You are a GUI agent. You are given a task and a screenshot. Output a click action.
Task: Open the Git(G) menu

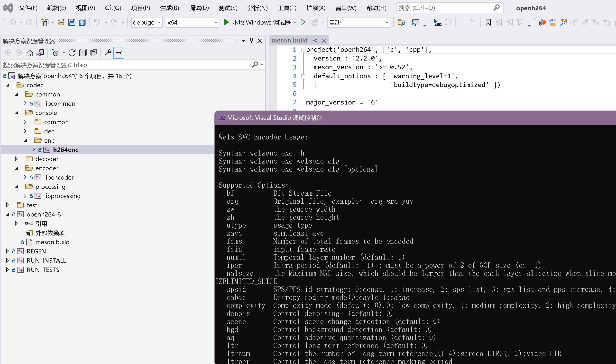click(x=113, y=8)
